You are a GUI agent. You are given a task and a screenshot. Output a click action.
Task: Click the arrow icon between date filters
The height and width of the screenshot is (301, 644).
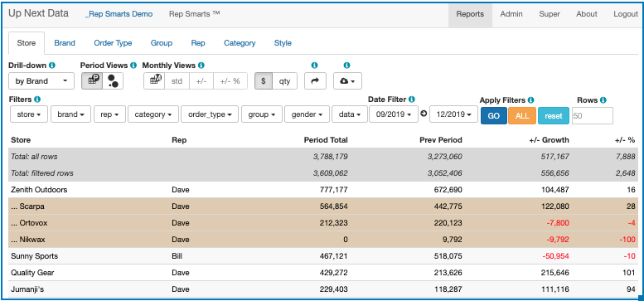[424, 114]
